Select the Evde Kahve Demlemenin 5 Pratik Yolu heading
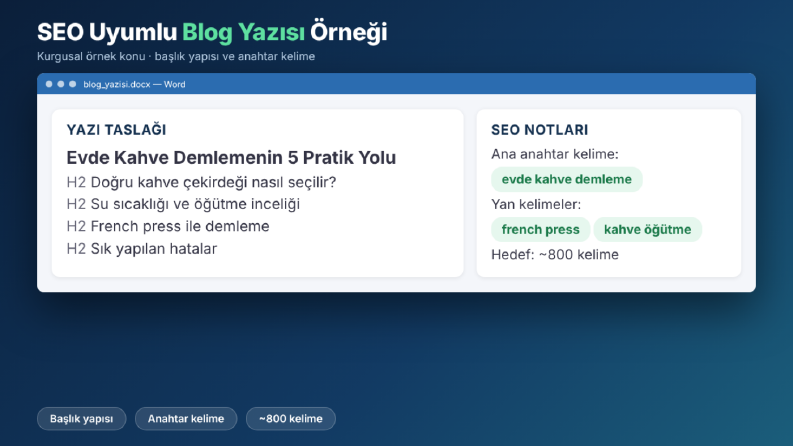Screen dimensions: 793x446 coord(231,158)
